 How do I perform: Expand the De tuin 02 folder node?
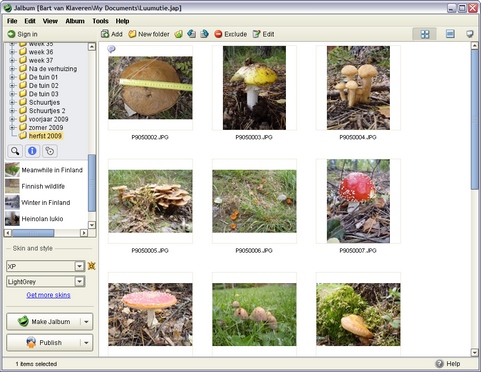(x=12, y=86)
